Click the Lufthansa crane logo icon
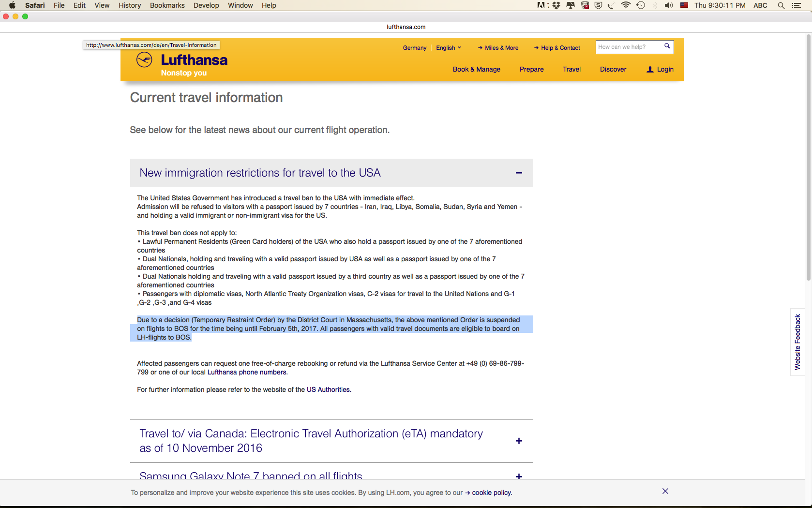 [x=144, y=60]
